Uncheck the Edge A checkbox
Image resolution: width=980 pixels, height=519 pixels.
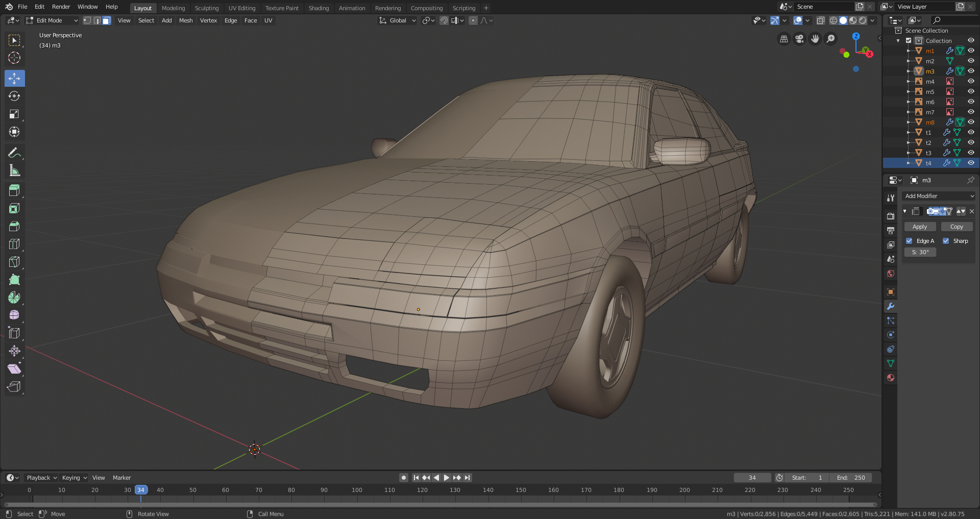909,241
